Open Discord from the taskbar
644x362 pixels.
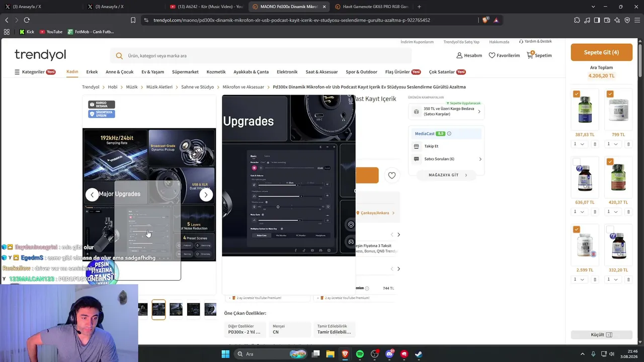[389, 354]
